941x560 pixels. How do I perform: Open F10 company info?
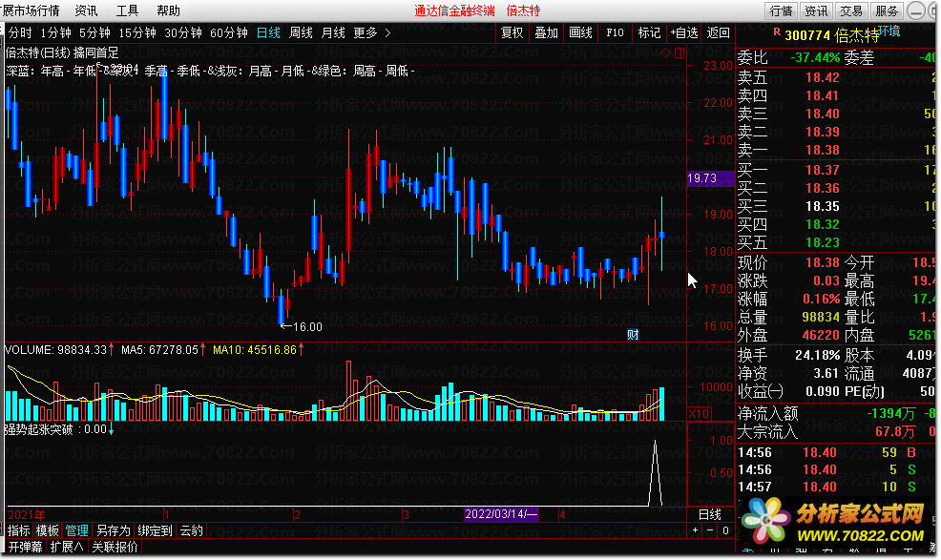click(615, 33)
